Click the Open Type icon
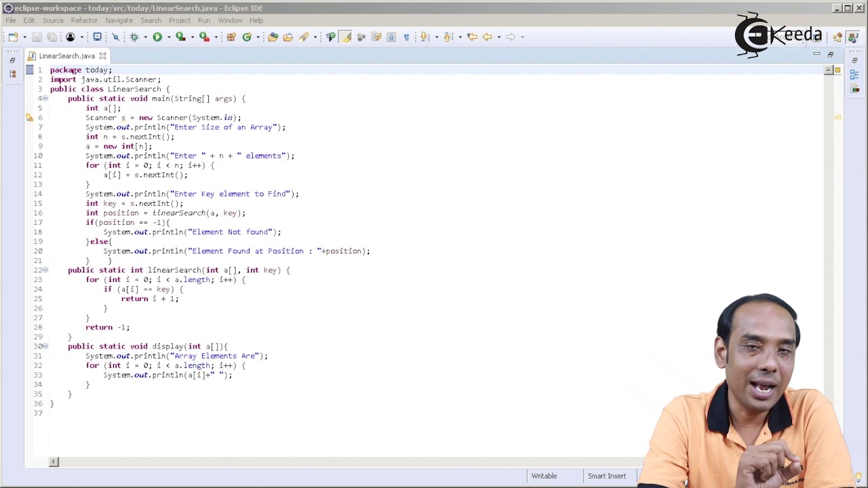Image resolution: width=868 pixels, height=488 pixels. [273, 37]
